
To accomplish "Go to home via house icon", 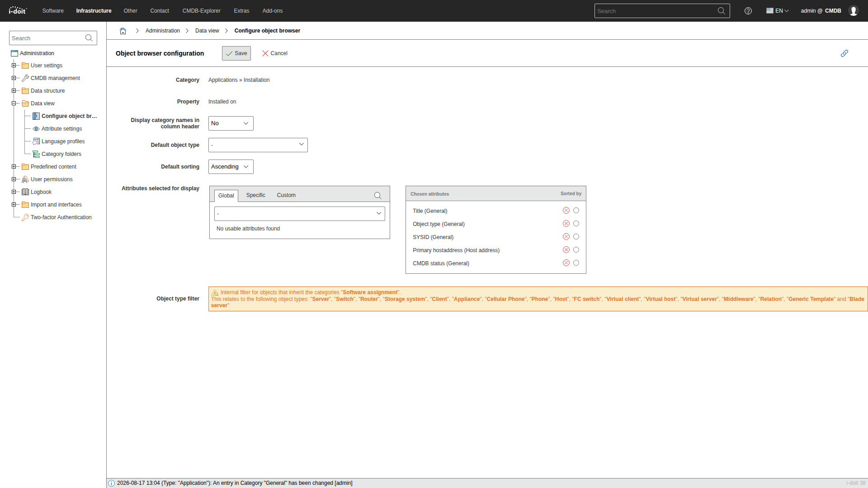I will [x=123, y=31].
